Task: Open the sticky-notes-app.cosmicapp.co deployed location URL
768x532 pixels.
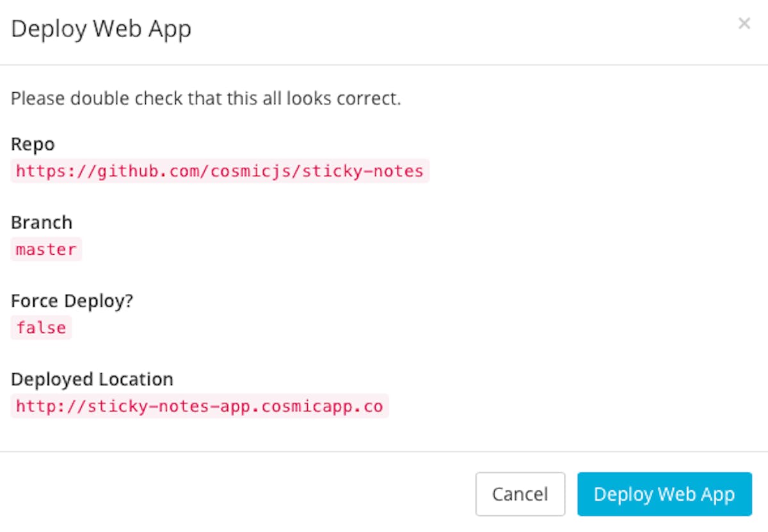Action: 199,406
